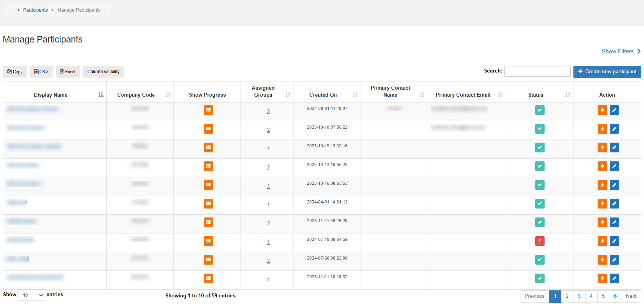Open progress icon for row created 2023-10-19 13:39:16

[x=209, y=148]
